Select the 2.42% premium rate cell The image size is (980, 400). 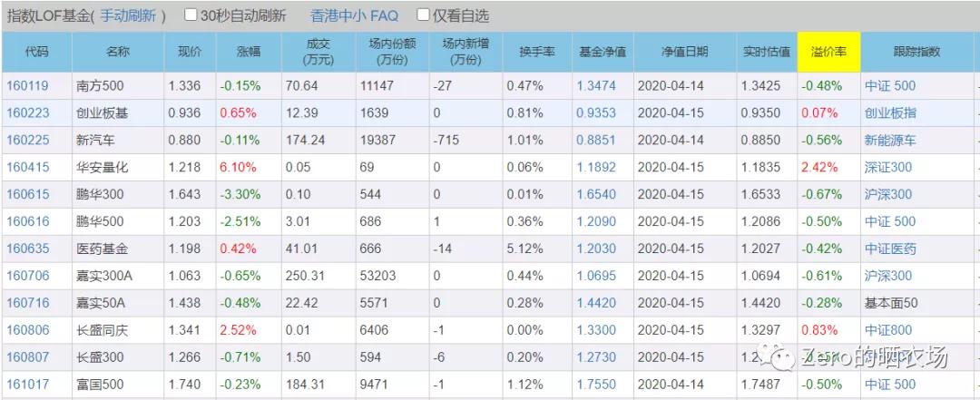828,167
